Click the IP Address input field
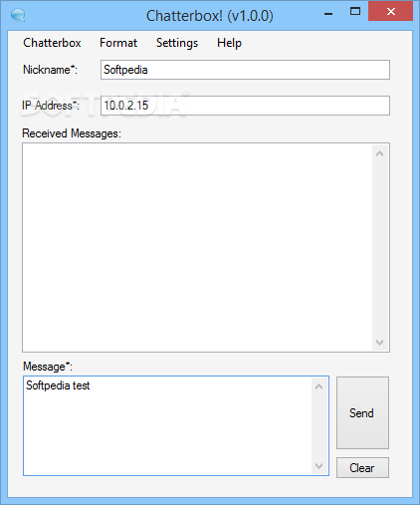 [245, 106]
